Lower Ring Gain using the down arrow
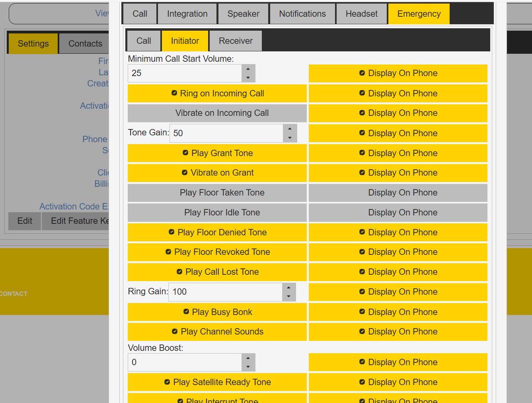This screenshot has width=532, height=403. point(289,296)
